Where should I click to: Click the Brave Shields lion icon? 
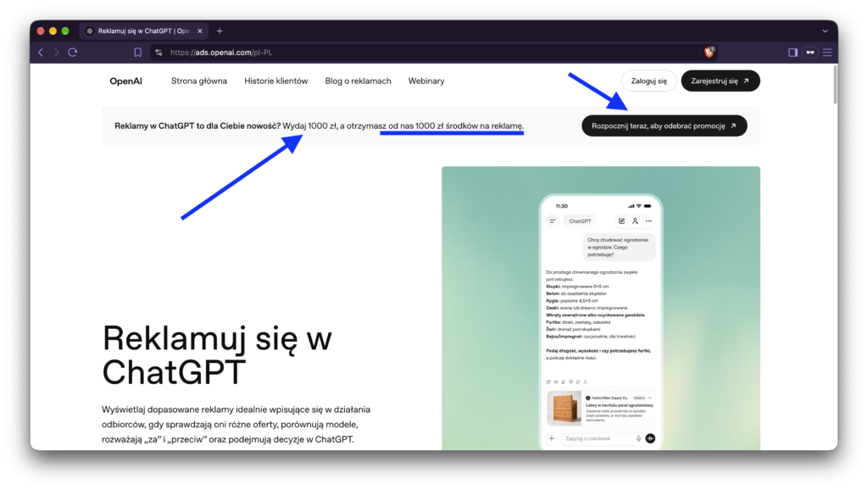tap(709, 52)
